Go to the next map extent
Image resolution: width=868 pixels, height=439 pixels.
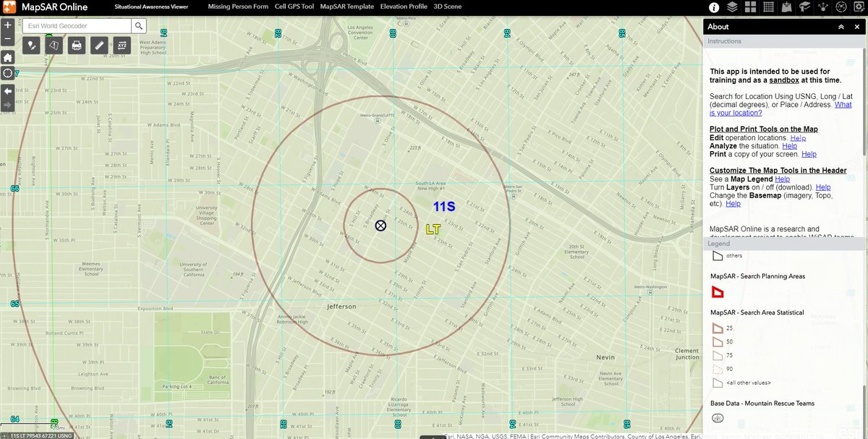point(7,105)
